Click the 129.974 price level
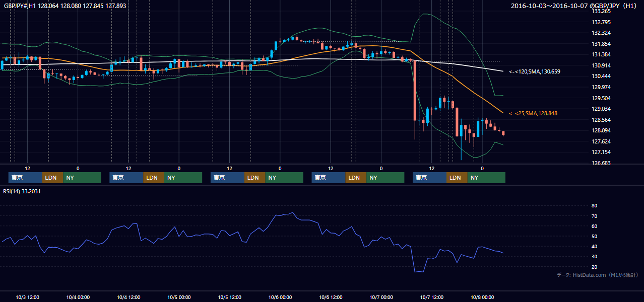 coord(601,87)
